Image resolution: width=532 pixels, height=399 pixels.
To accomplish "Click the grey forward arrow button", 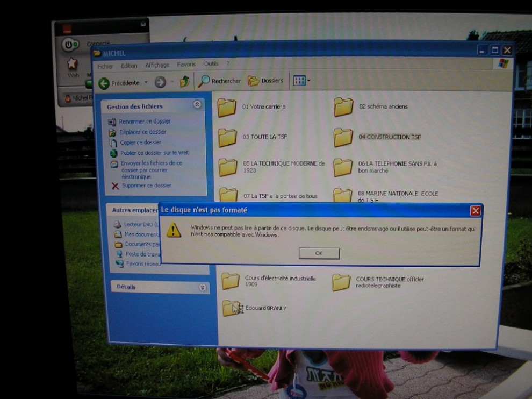I will (x=160, y=82).
